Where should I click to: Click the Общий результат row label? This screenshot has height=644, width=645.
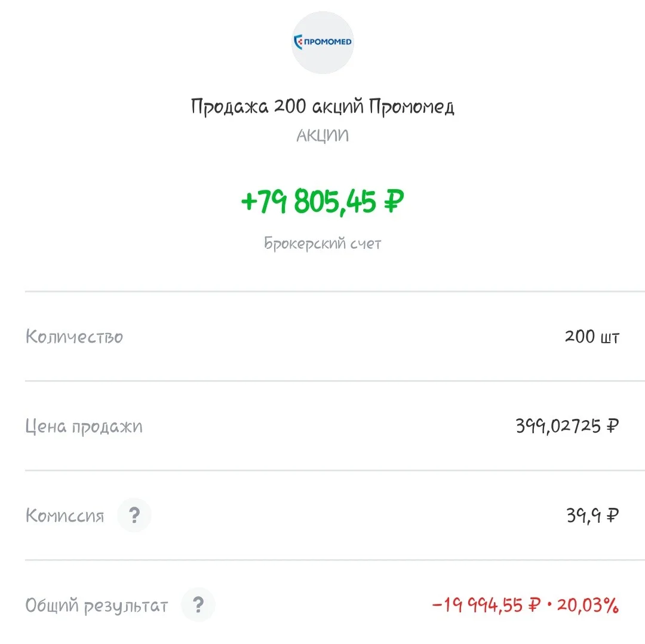(97, 605)
